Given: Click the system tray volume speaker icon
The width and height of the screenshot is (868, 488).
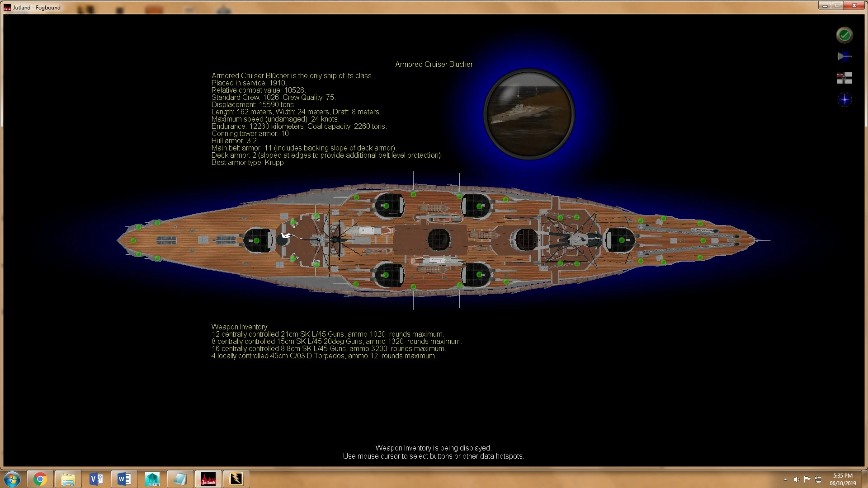Looking at the screenshot, I should coord(796,479).
